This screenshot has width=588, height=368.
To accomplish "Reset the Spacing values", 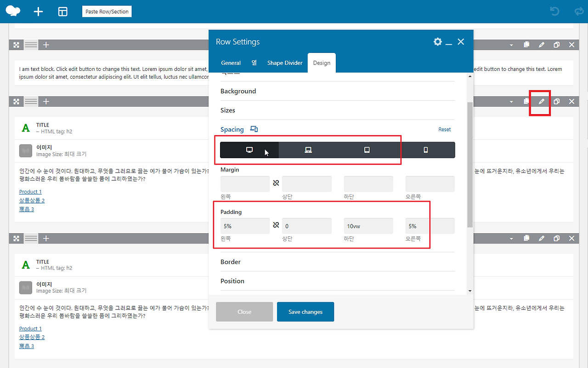I will pyautogui.click(x=445, y=130).
